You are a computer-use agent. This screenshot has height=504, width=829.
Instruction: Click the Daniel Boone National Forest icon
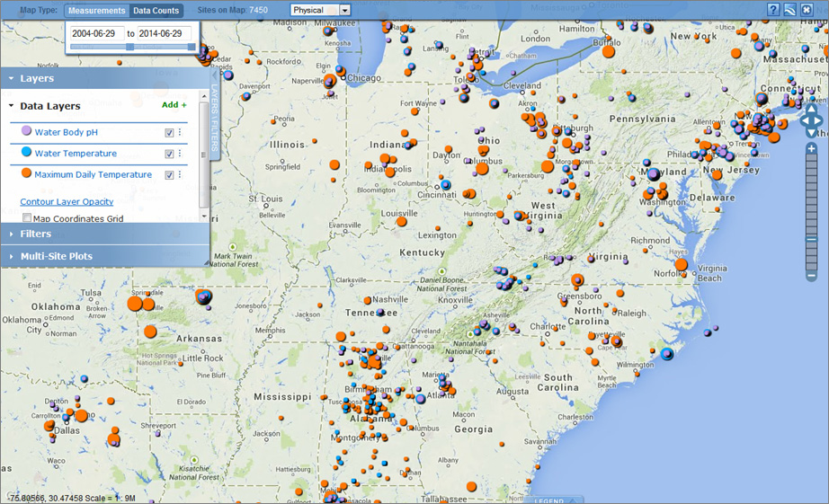442,271
